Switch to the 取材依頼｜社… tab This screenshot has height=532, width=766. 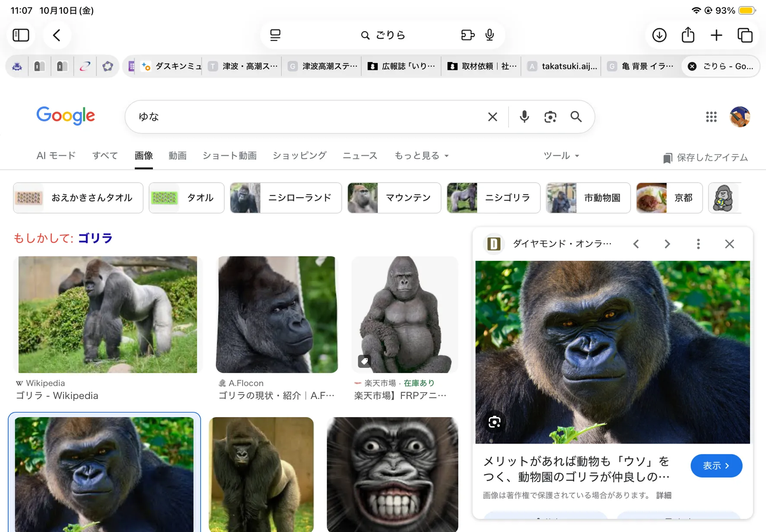pyautogui.click(x=482, y=66)
